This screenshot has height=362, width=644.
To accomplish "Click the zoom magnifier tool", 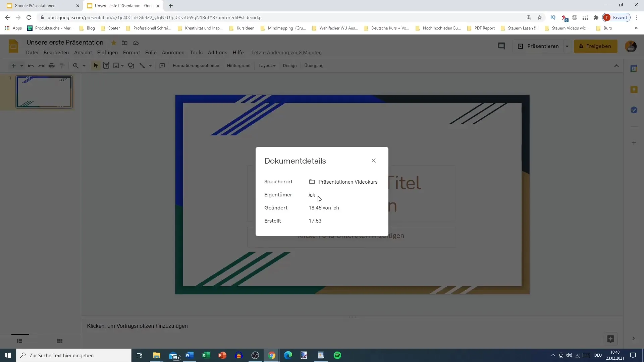I will pos(76,66).
